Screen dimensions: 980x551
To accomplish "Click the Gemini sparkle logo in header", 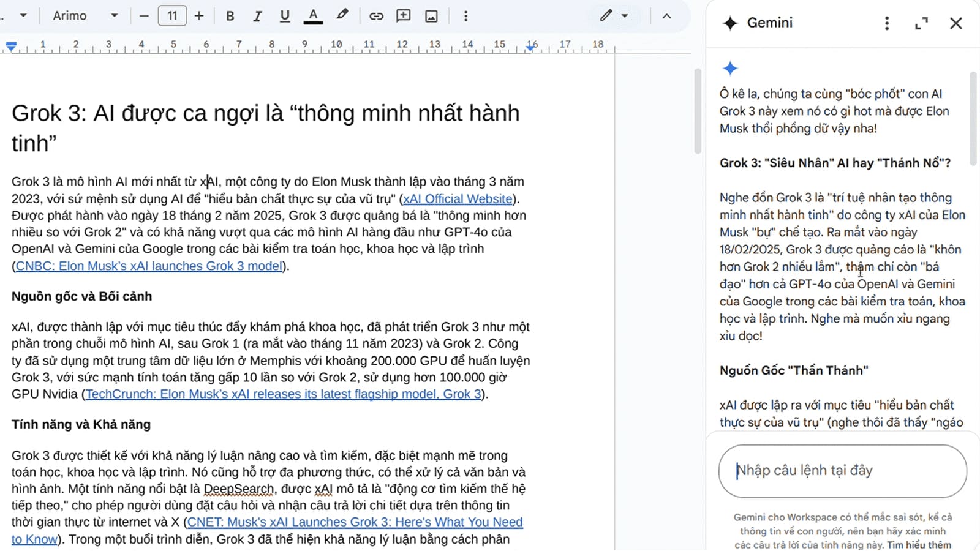I will tap(730, 23).
